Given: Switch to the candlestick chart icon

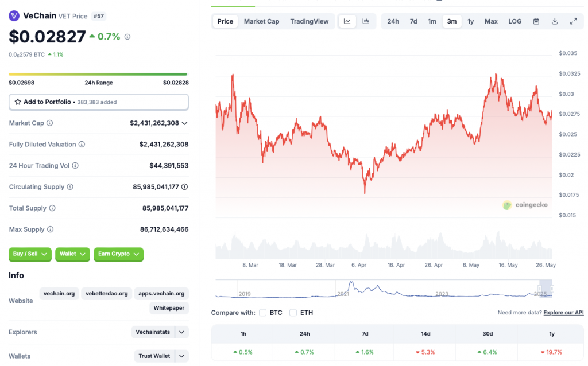Looking at the screenshot, I should [x=366, y=21].
